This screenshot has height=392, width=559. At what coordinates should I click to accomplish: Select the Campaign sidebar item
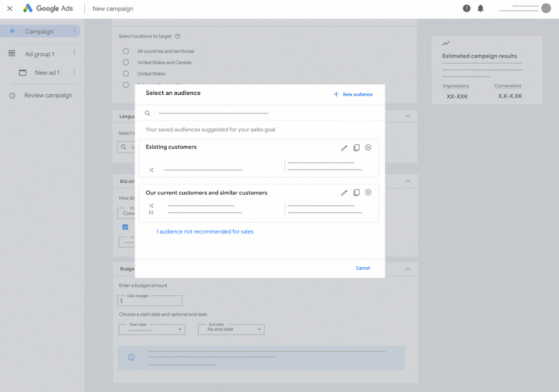40,31
